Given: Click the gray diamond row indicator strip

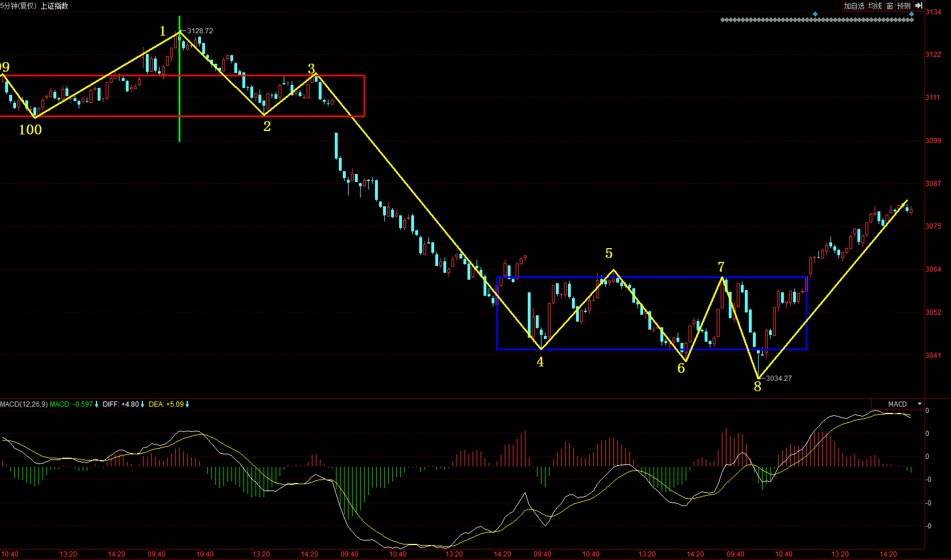Looking at the screenshot, I should click(x=815, y=20).
